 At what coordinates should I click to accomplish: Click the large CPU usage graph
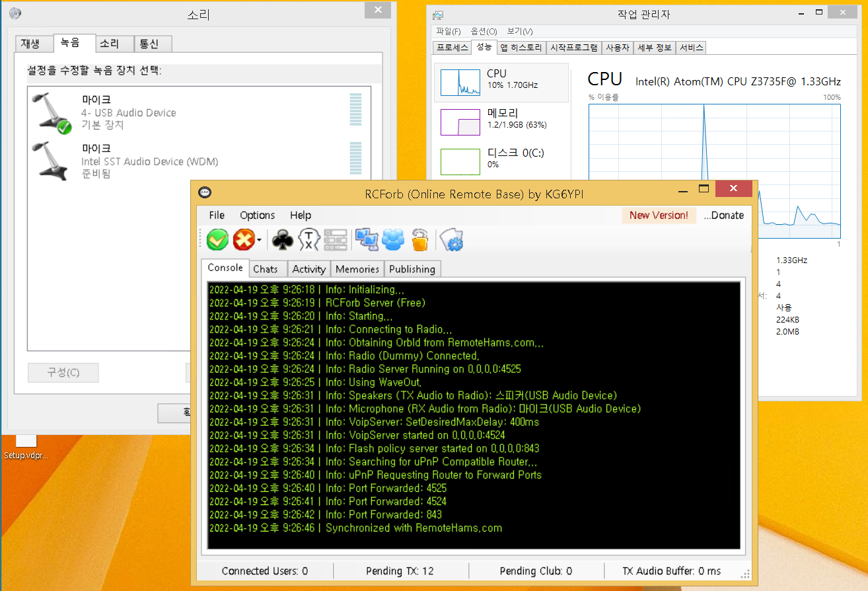[x=715, y=171]
